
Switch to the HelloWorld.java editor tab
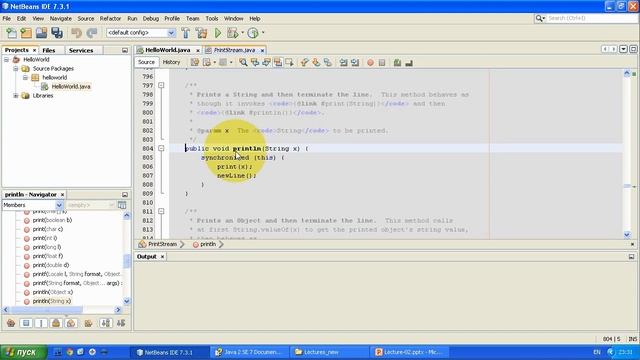(x=167, y=50)
